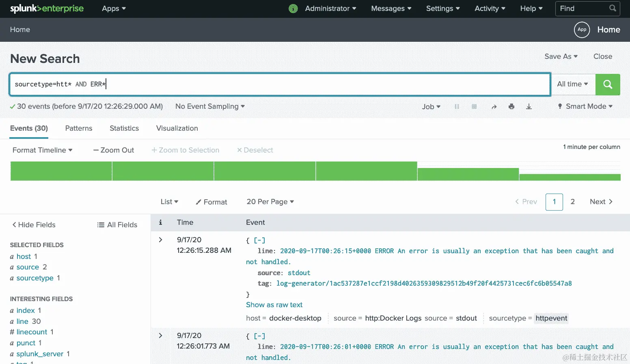This screenshot has height=364, width=630.
Task: Click the Find magnifier icon in top bar
Action: tap(613, 8)
